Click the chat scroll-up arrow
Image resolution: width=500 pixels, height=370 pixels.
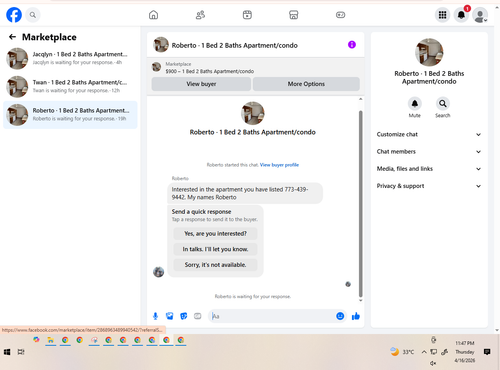point(360,99)
